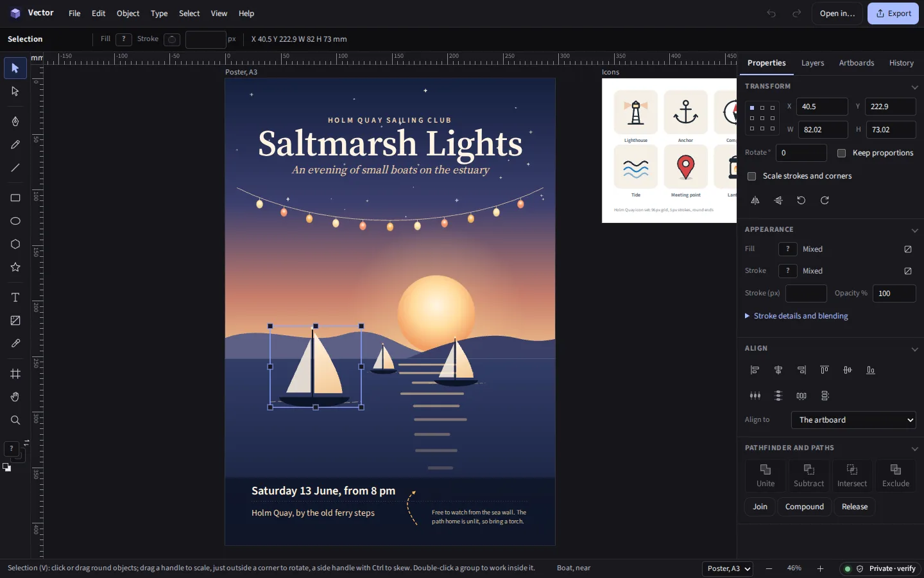Click the Release button
This screenshot has width=924, height=578.
click(855, 507)
